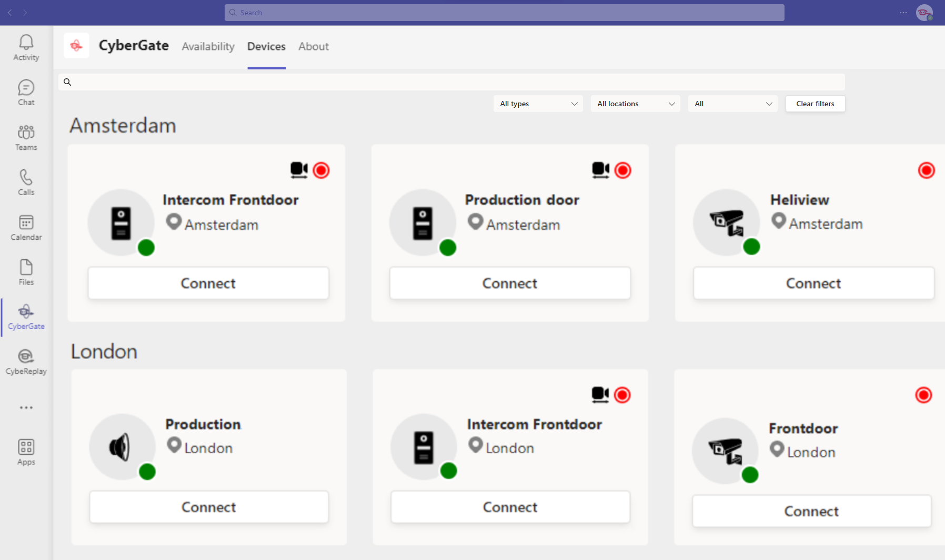Expand the All types dropdown

(x=538, y=104)
